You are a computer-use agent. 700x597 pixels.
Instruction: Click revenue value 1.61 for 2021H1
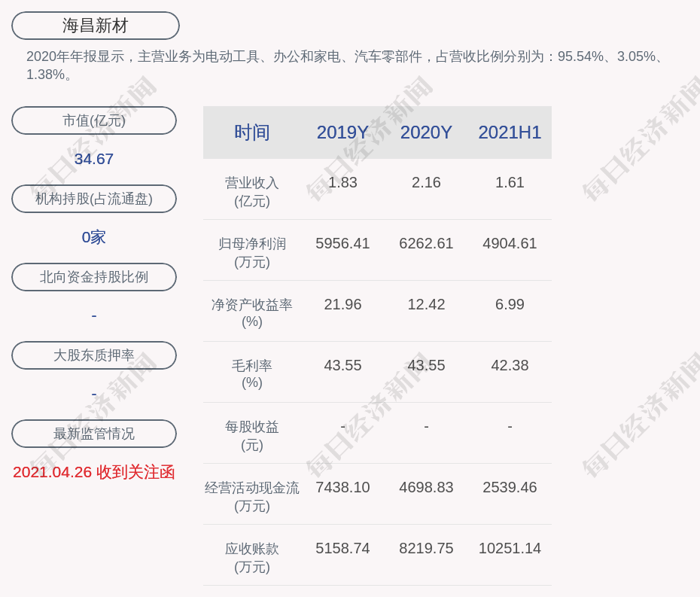pos(510,183)
